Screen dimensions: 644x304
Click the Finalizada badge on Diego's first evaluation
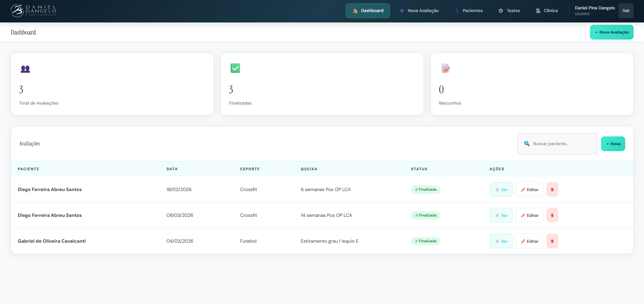[x=426, y=189]
